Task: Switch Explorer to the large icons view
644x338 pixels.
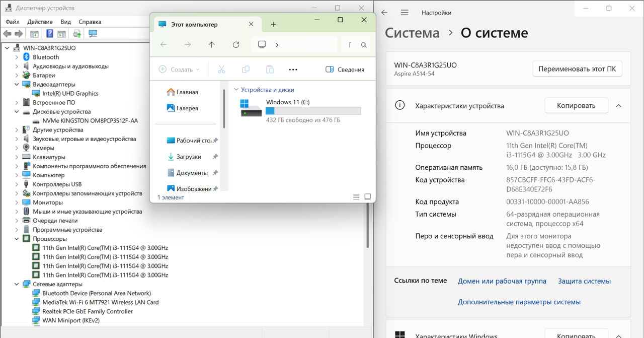Action: 368,197
